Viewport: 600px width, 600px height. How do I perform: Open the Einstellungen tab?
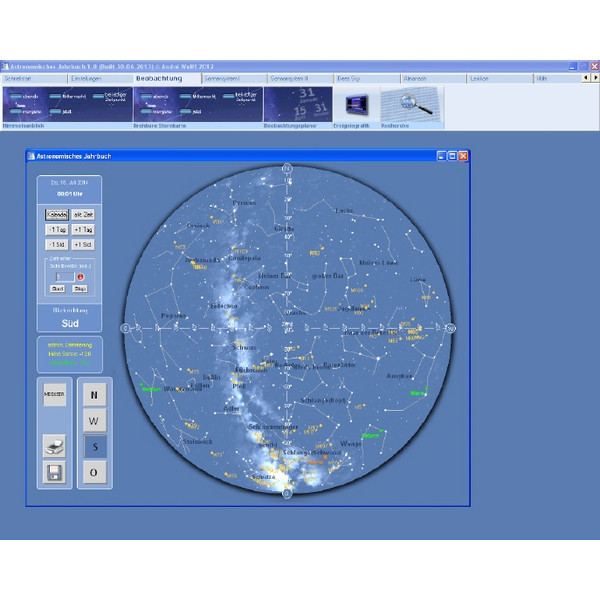(100, 78)
